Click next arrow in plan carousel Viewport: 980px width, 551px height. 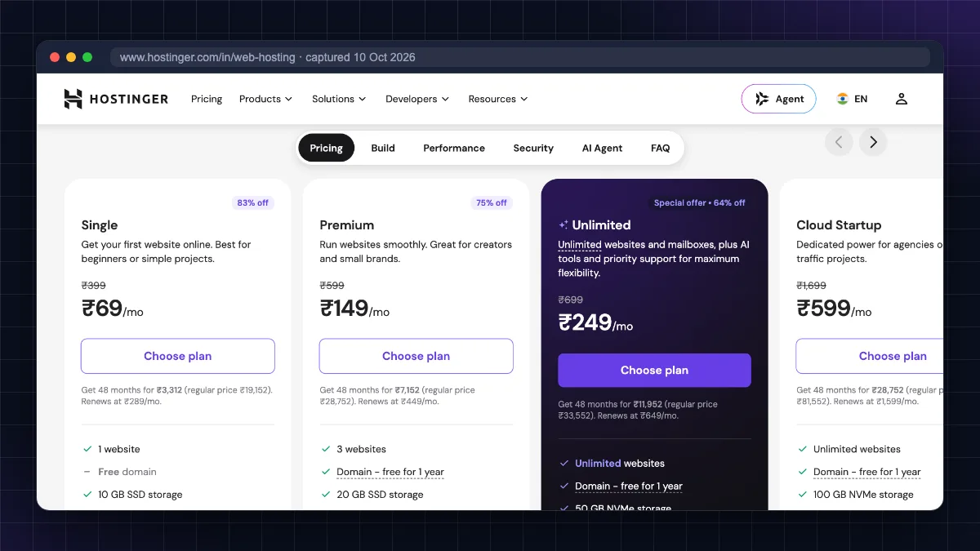(873, 142)
